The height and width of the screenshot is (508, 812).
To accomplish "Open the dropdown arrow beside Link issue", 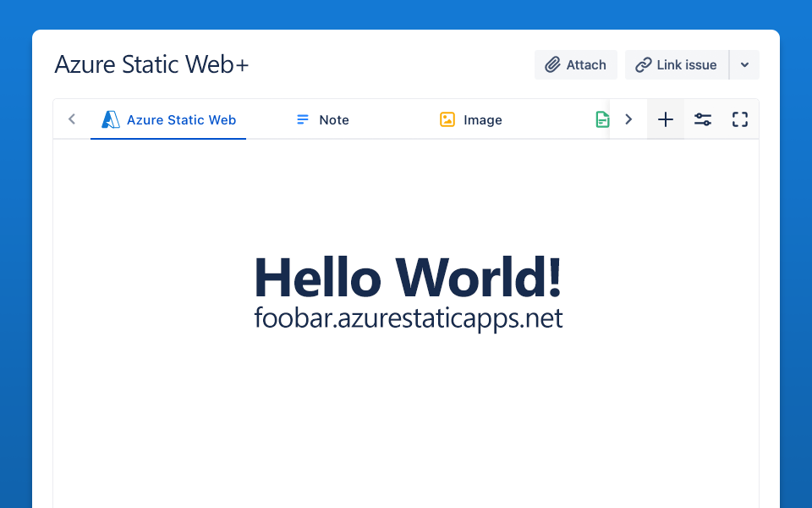I will point(744,65).
